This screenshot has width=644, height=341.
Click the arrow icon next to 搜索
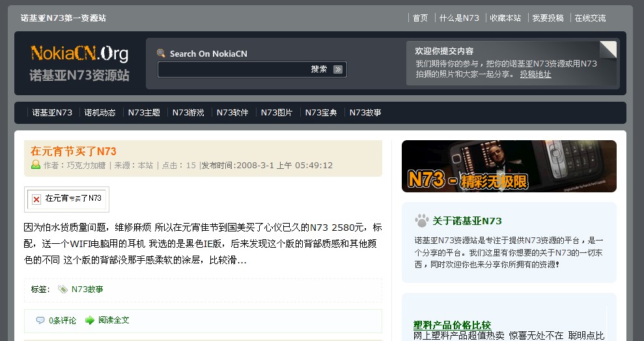pos(337,69)
